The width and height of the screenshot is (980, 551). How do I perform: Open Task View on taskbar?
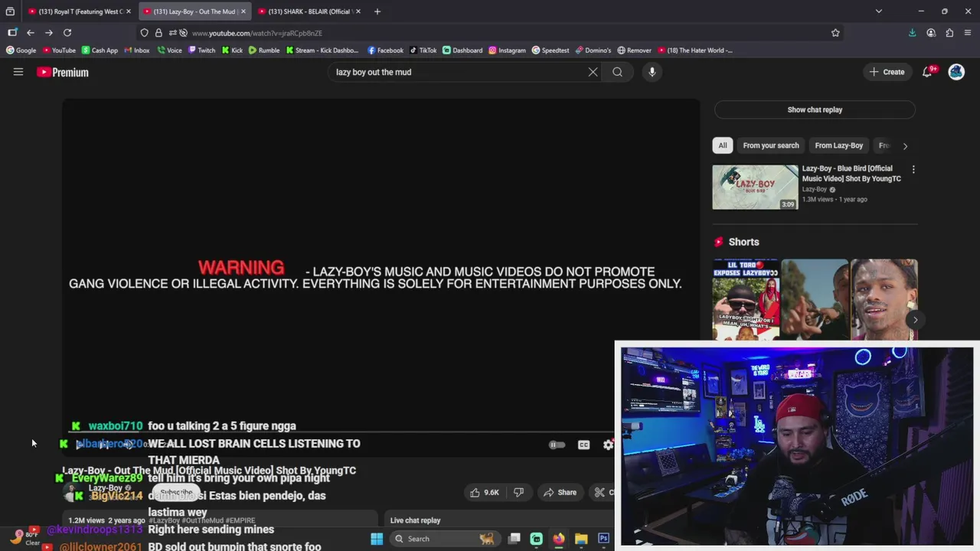[x=514, y=539]
